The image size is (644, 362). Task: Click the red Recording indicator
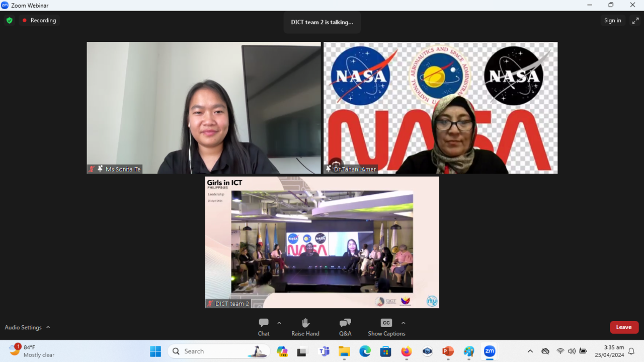[x=39, y=21]
